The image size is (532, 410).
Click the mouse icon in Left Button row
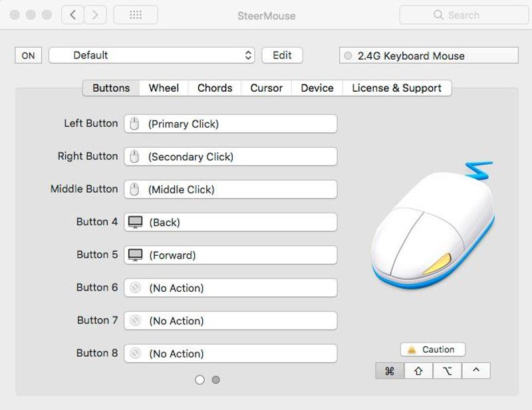pos(135,124)
